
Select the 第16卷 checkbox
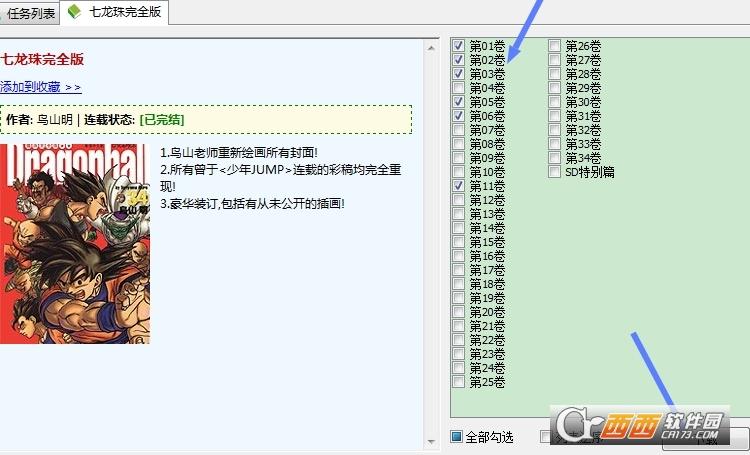click(458, 255)
